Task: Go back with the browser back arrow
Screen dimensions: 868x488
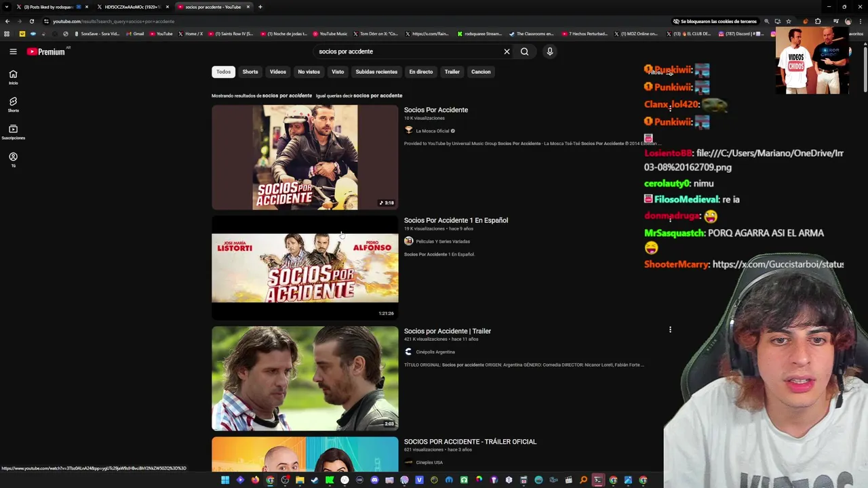Action: pos(7,21)
